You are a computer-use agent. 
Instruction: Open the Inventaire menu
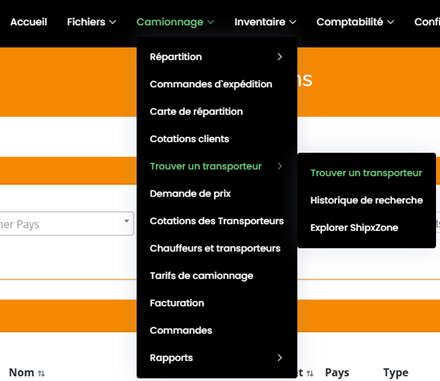coord(265,22)
